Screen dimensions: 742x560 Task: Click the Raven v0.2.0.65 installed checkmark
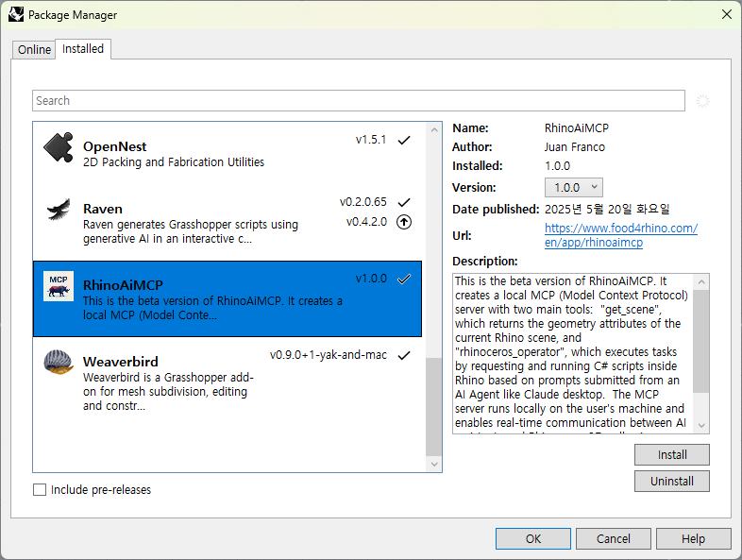(404, 202)
